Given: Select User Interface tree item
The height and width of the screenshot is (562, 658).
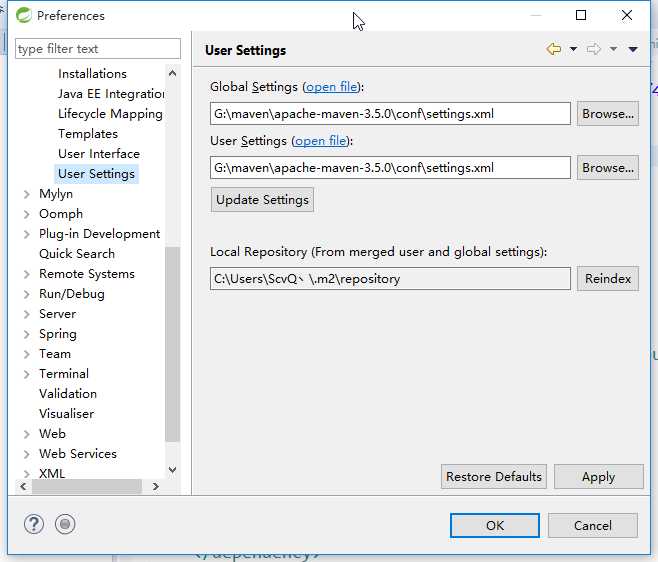Looking at the screenshot, I should click(99, 154).
